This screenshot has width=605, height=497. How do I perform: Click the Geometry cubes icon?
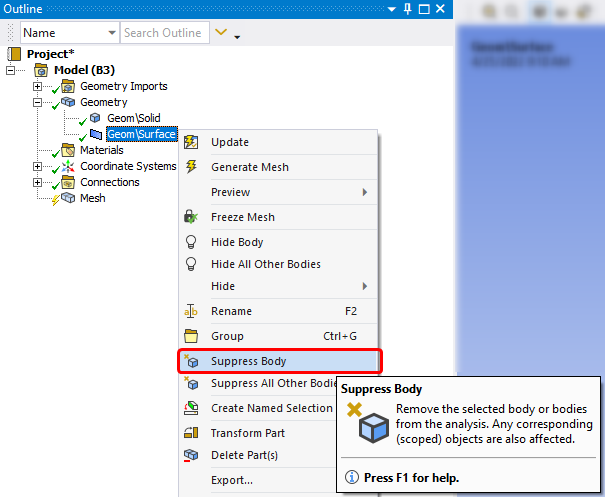pyautogui.click(x=68, y=102)
